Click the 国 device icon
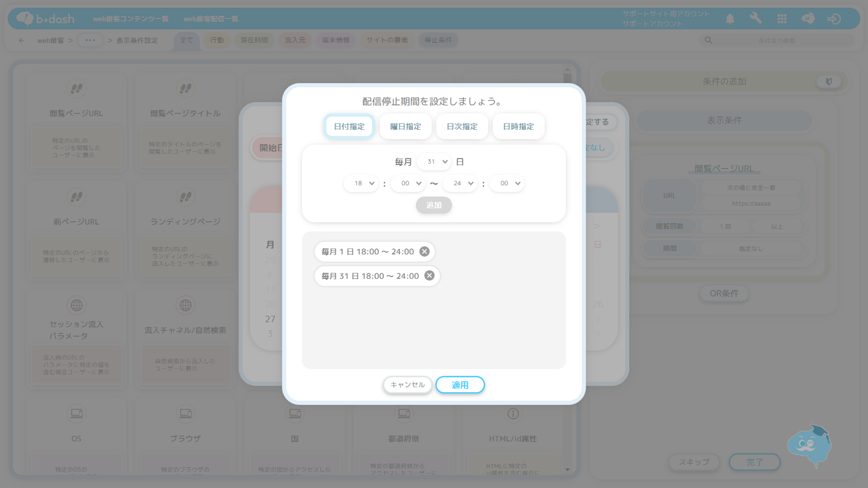This screenshot has height=488, width=868. click(295, 414)
